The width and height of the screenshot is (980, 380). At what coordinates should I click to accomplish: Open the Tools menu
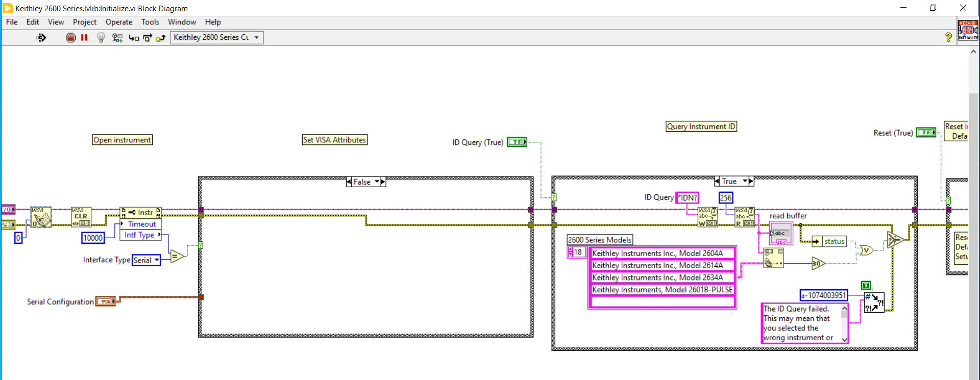[150, 22]
